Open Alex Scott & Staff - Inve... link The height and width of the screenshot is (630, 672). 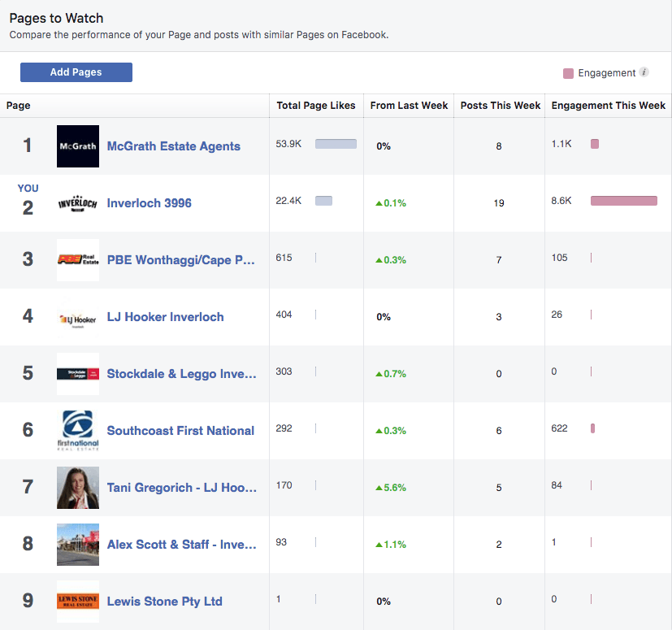[182, 545]
